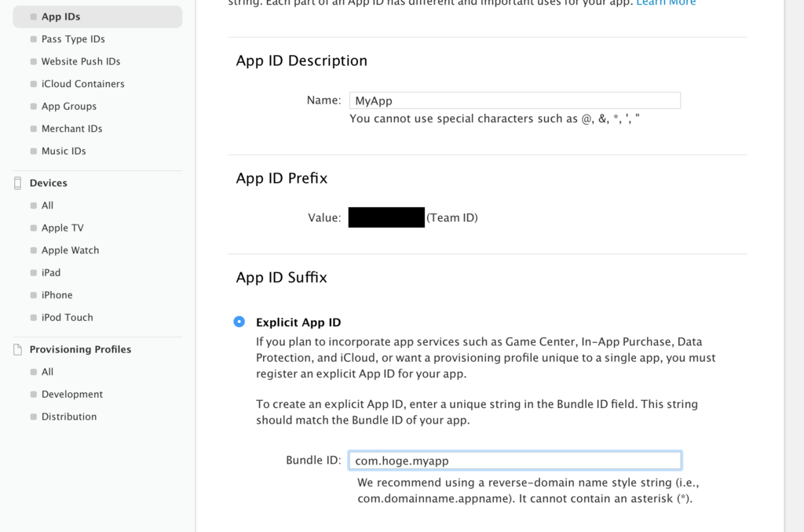Open Music IDs section

point(64,151)
